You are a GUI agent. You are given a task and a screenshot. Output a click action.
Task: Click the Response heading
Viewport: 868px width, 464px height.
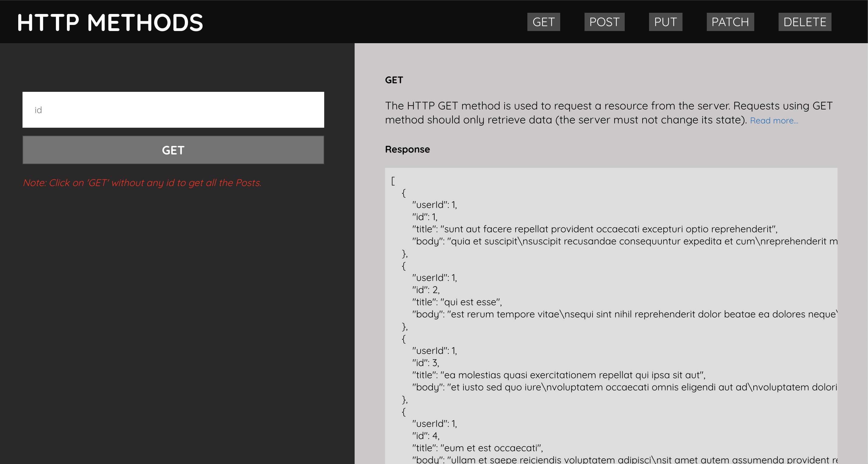point(407,149)
